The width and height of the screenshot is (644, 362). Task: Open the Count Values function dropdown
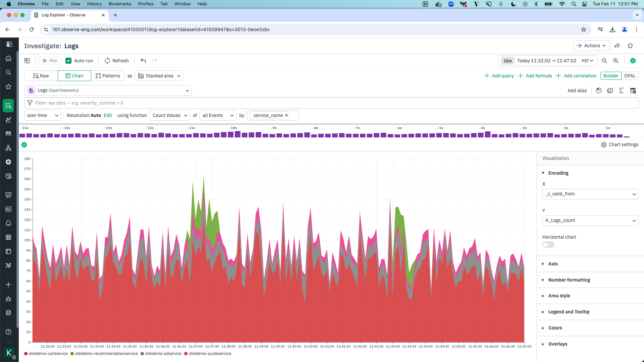(170, 115)
